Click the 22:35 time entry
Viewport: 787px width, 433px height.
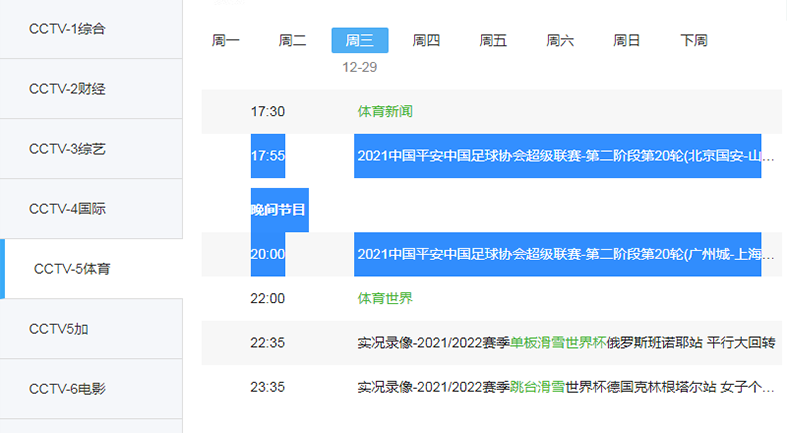268,343
